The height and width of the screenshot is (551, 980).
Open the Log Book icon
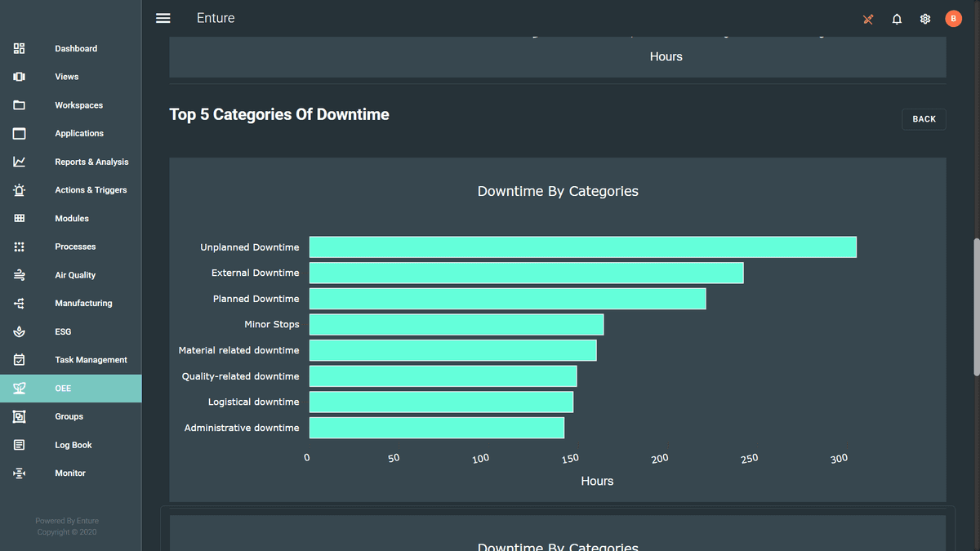19,444
